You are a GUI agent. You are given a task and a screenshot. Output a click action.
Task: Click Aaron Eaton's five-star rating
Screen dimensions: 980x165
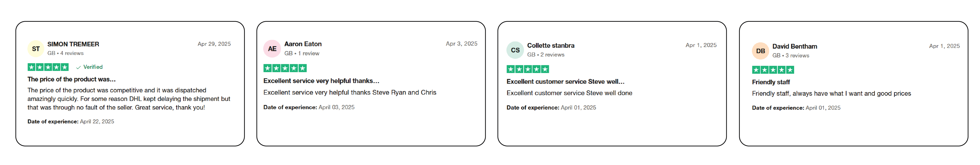tap(285, 68)
